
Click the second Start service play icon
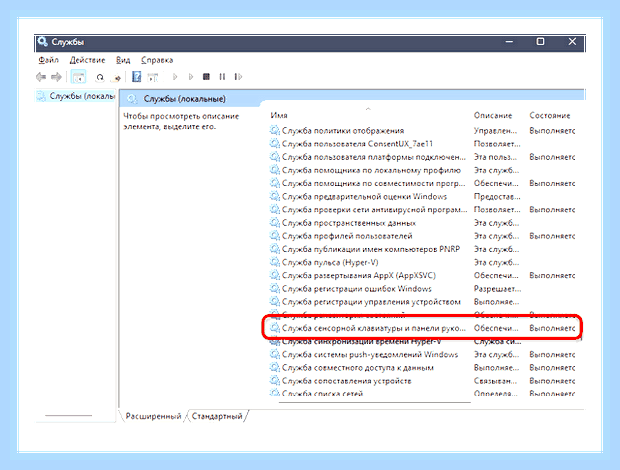(x=191, y=77)
